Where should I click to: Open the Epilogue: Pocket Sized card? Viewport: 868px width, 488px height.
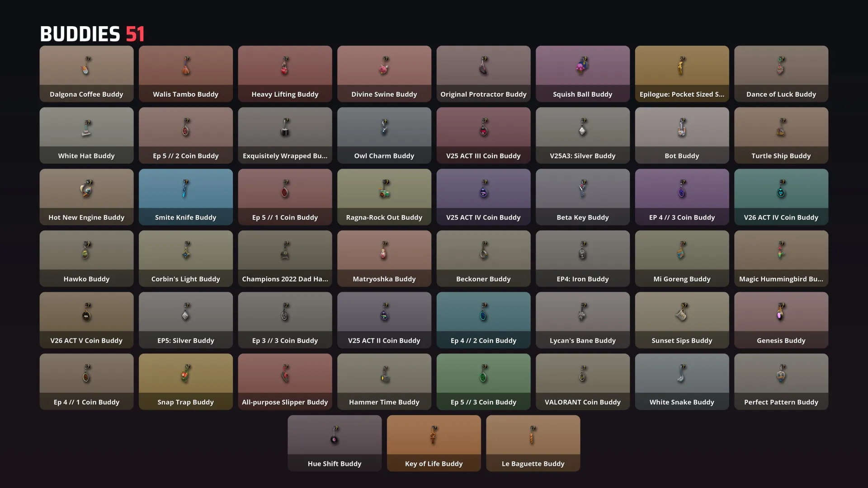(682, 74)
